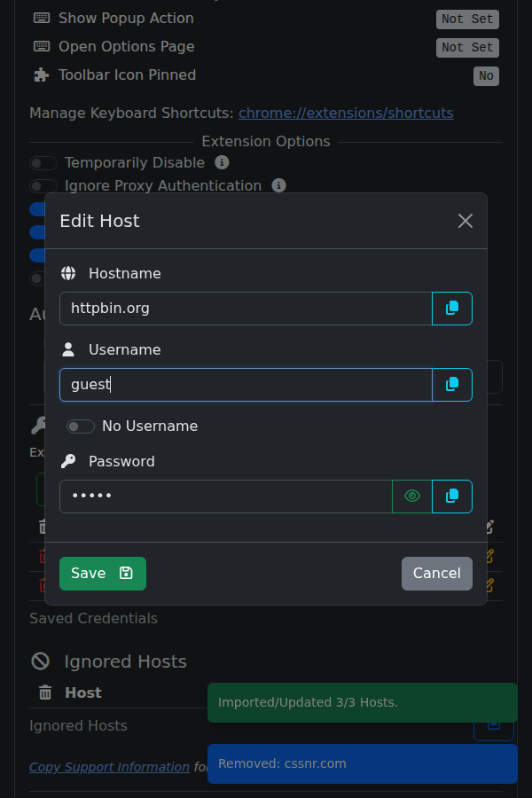
Task: Click the Ignore Proxy Authentication info icon
Action: (279, 185)
